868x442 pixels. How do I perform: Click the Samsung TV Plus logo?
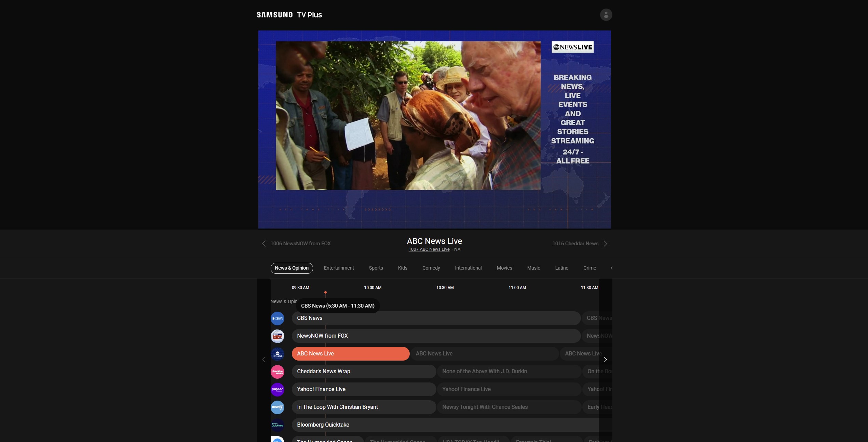(289, 15)
